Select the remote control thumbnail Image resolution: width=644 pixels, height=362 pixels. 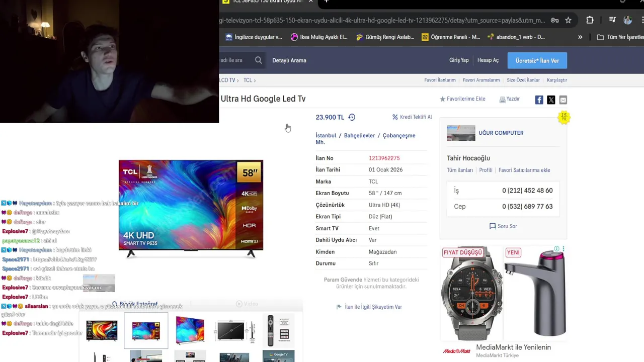point(278,331)
